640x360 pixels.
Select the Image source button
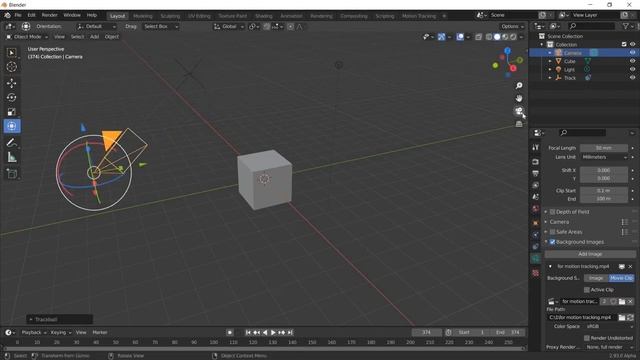tap(596, 278)
